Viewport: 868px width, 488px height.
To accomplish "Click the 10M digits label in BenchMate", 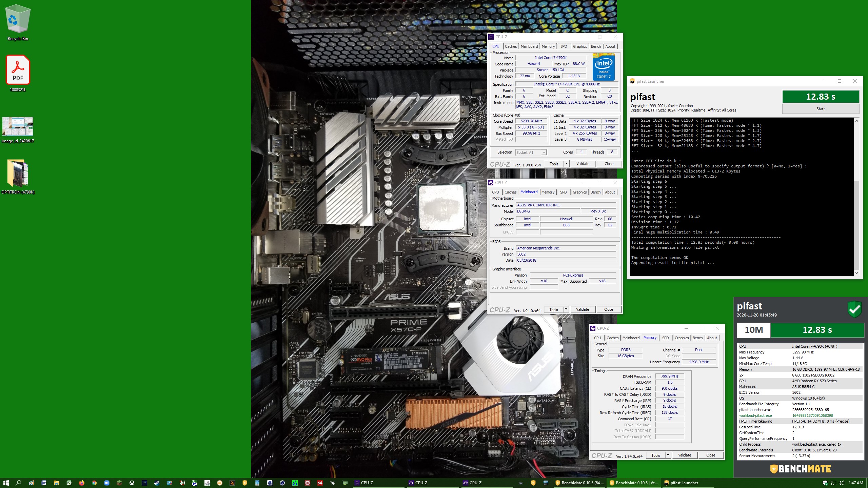I will pyautogui.click(x=753, y=330).
